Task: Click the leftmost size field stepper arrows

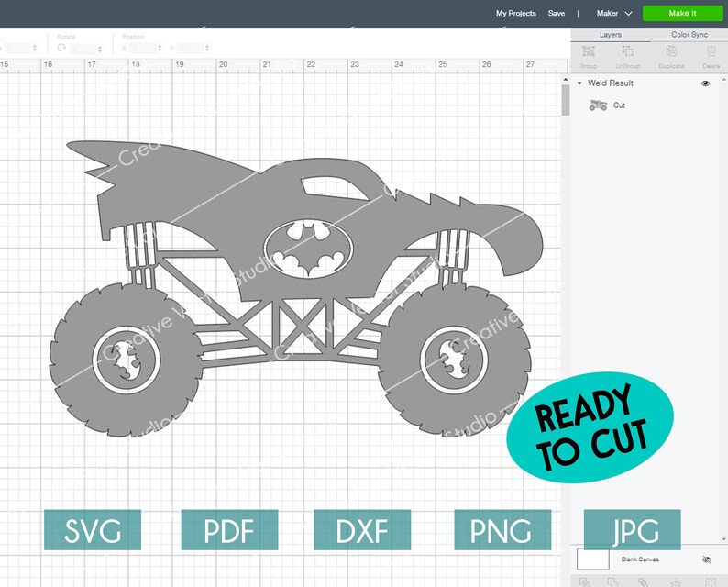Action: coord(34,48)
